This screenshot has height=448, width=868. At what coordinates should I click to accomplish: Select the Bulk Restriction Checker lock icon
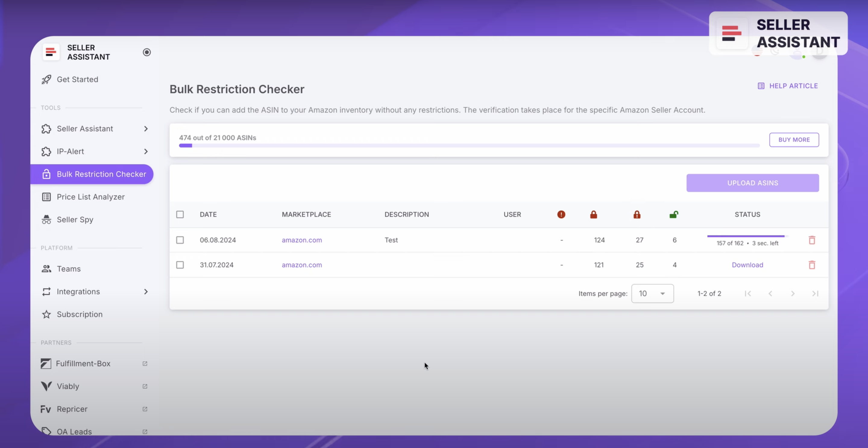pyautogui.click(x=46, y=174)
